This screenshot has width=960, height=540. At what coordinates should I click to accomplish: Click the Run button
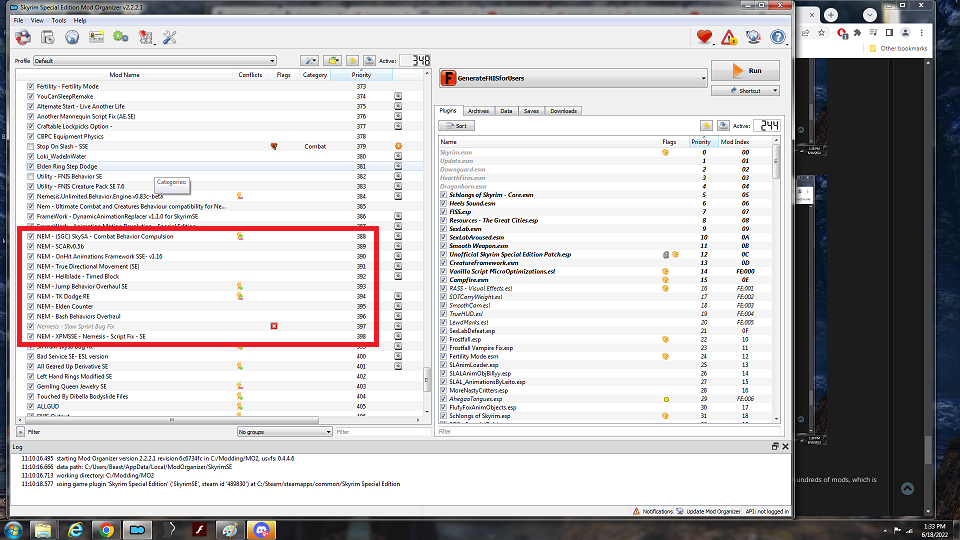tap(745, 70)
